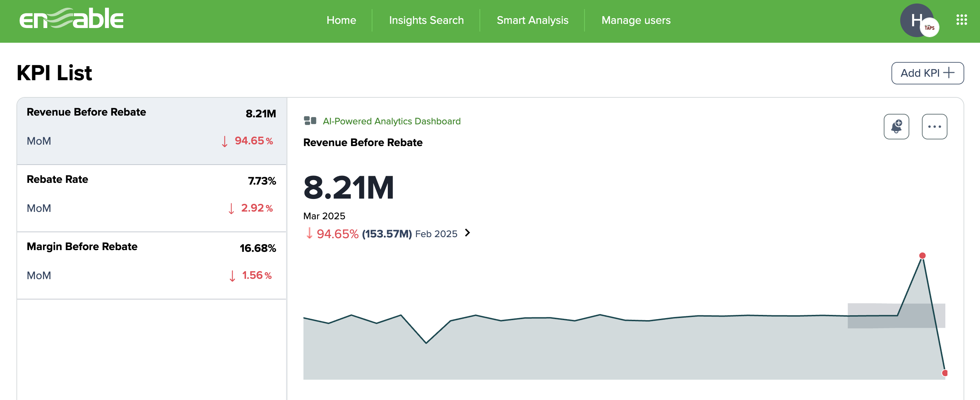Create an alert with the bell-plus icon
The height and width of the screenshot is (400, 980).
tap(896, 126)
